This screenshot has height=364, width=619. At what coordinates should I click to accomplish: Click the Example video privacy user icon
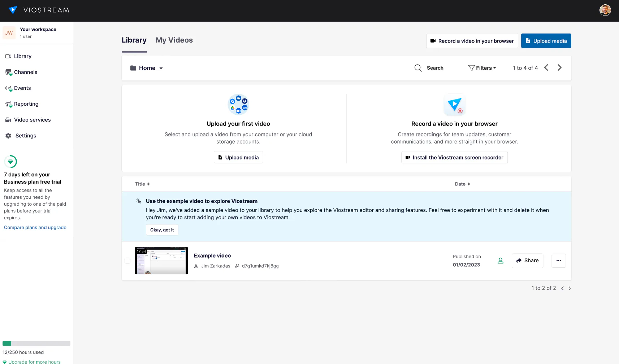pos(501,260)
